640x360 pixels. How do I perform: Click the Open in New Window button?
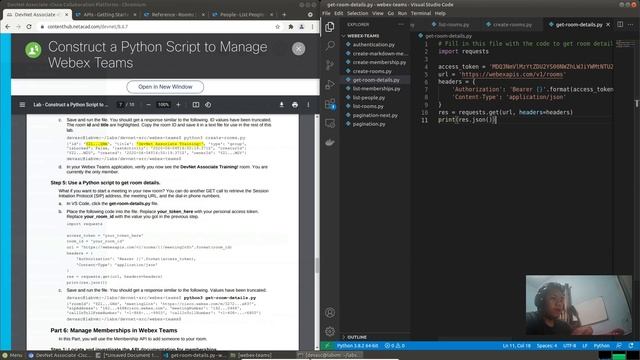[x=165, y=87]
